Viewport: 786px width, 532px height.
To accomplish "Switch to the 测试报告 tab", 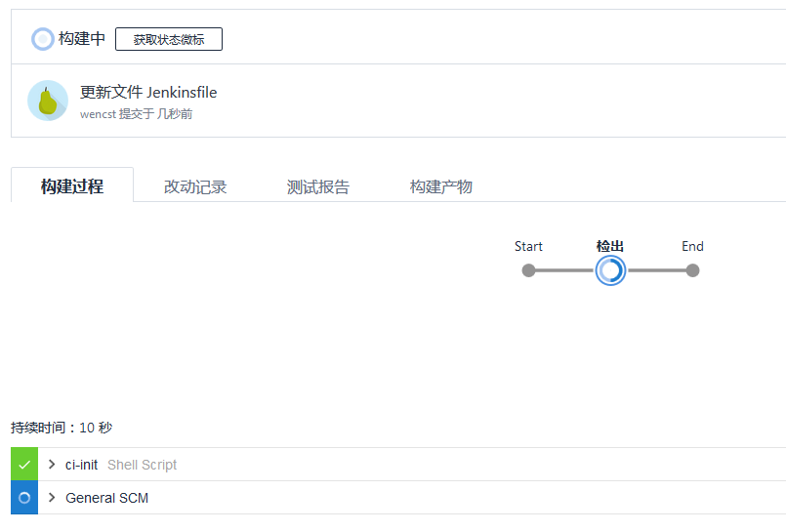I will (318, 186).
